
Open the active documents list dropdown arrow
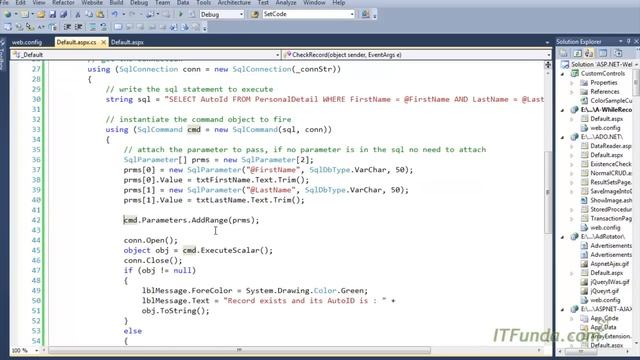[x=547, y=42]
